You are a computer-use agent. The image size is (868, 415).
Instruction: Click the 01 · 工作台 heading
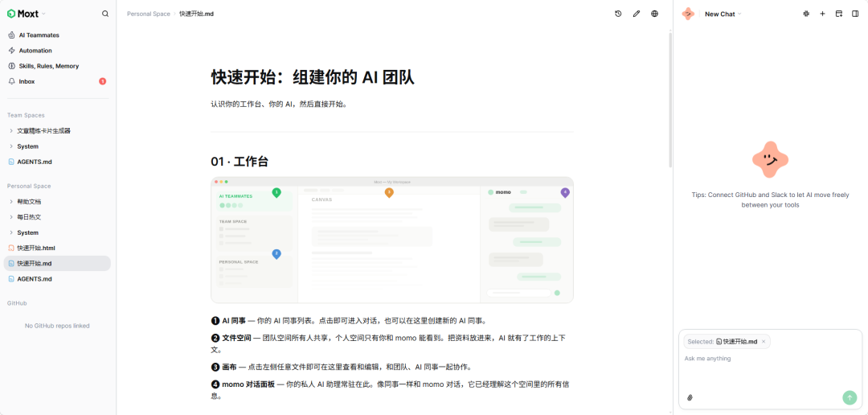click(x=240, y=162)
